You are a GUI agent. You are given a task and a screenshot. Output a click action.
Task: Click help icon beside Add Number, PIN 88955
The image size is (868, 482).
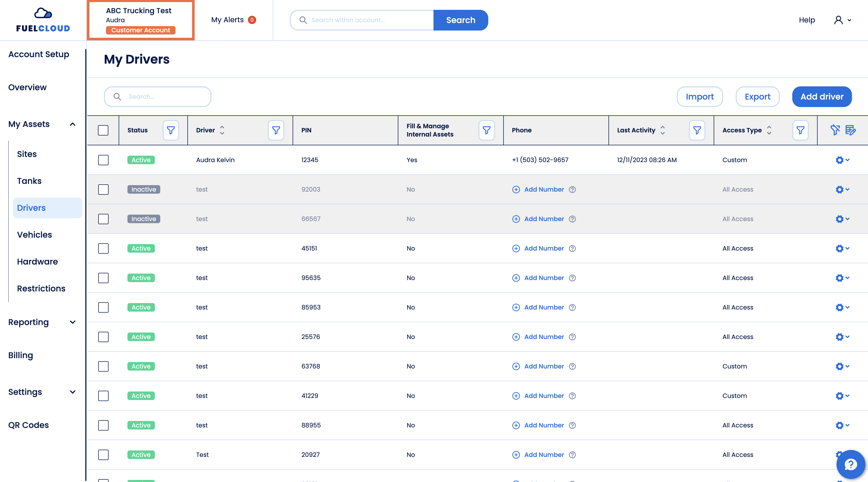pyautogui.click(x=572, y=425)
